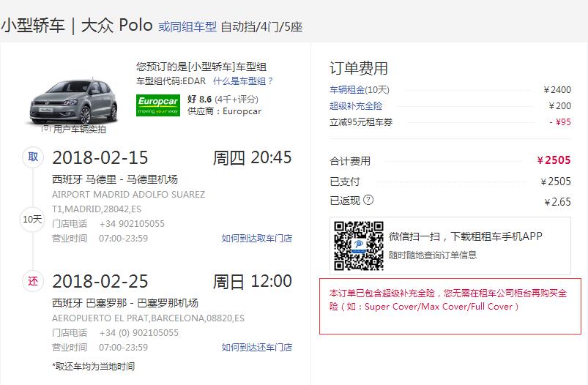588x385 pixels.
Task: Click the red ¥2505 total amount
Action: click(x=554, y=160)
